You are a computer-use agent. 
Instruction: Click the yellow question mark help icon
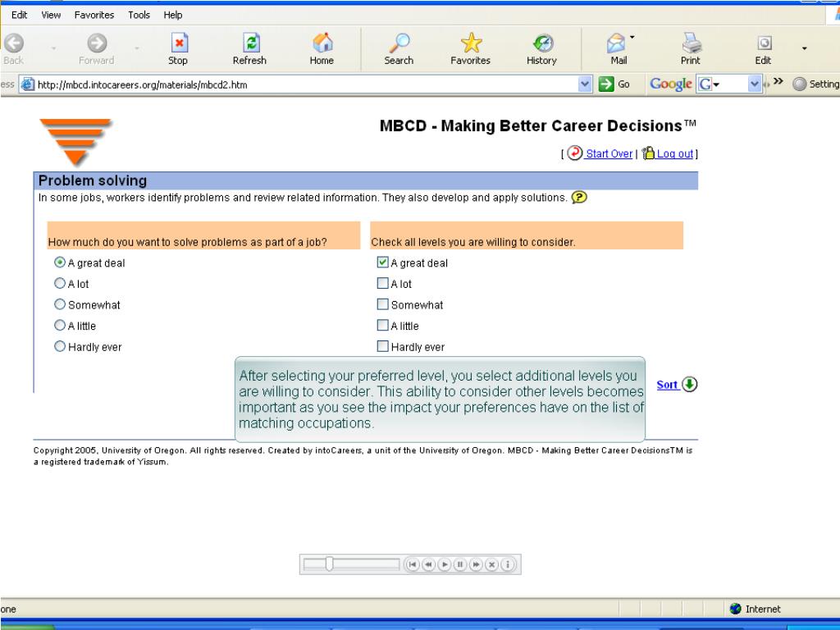pos(579,197)
